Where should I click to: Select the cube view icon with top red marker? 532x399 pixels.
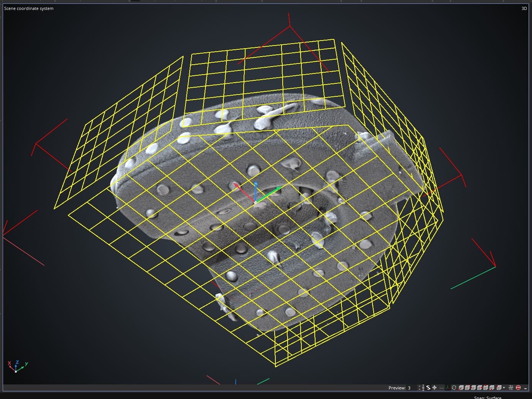(x=486, y=388)
